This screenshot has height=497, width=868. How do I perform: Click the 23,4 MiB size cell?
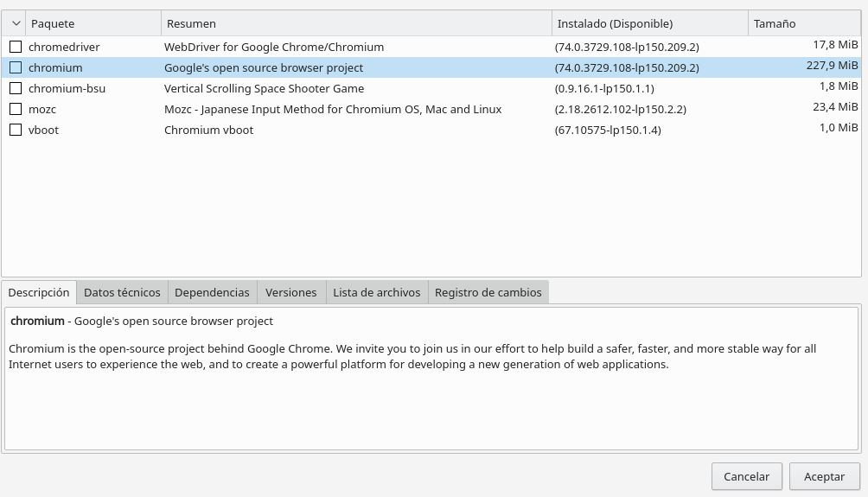point(835,106)
